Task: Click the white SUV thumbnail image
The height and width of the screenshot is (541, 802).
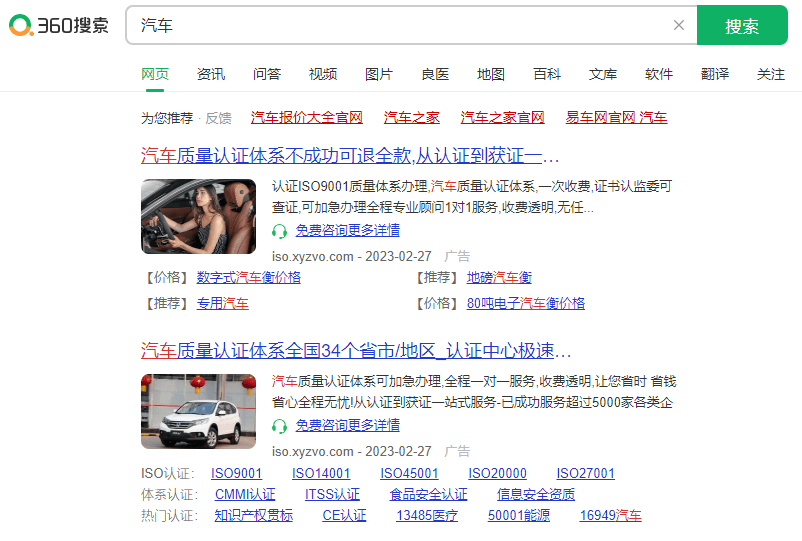Action: pyautogui.click(x=198, y=412)
